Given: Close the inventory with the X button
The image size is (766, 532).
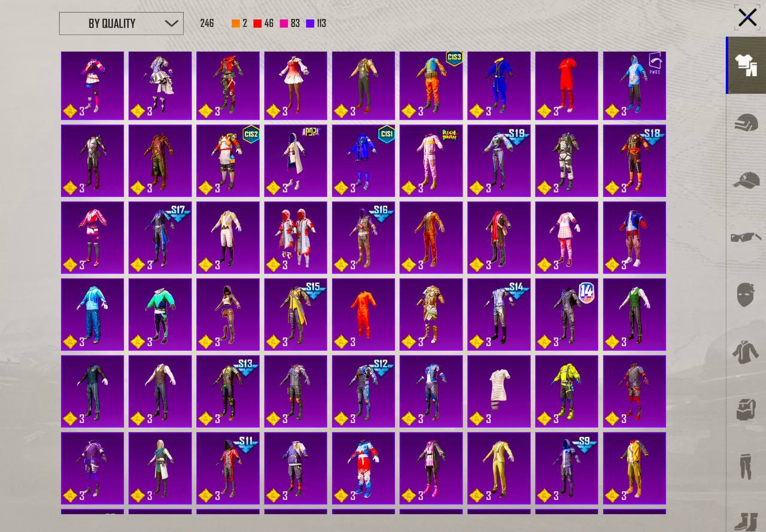Looking at the screenshot, I should 747,17.
